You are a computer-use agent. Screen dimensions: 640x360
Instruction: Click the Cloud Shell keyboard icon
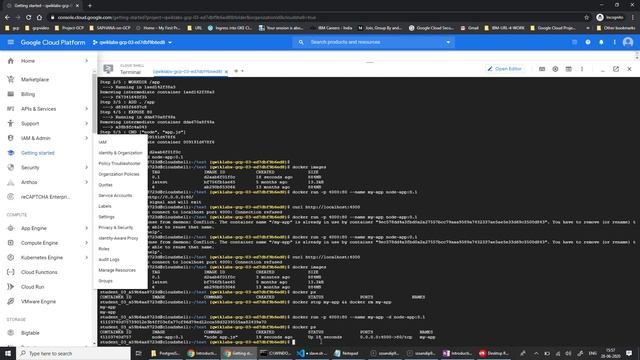click(542, 69)
